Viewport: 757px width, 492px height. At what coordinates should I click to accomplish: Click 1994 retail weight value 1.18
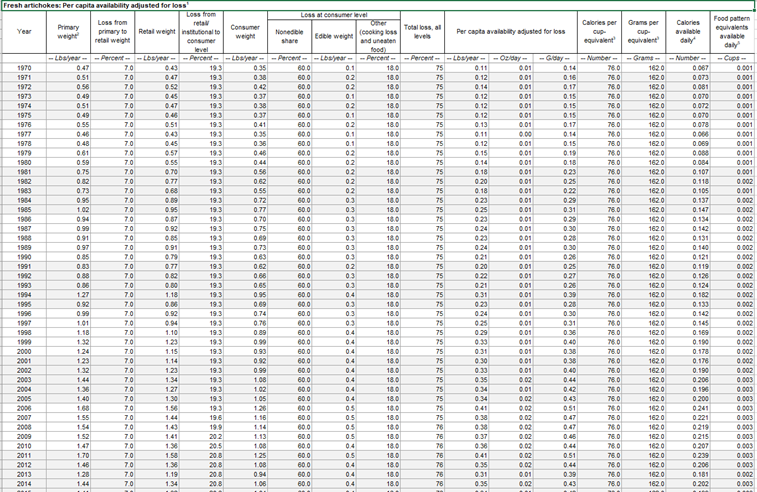click(157, 295)
